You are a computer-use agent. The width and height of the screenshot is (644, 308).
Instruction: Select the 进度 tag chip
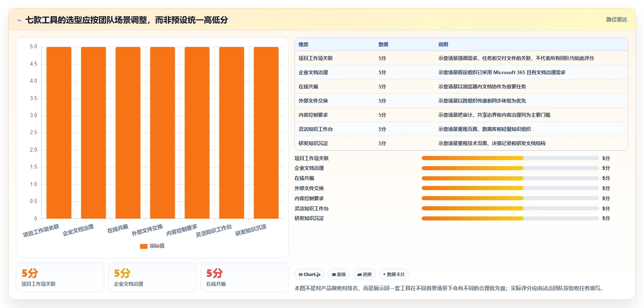(x=365, y=274)
